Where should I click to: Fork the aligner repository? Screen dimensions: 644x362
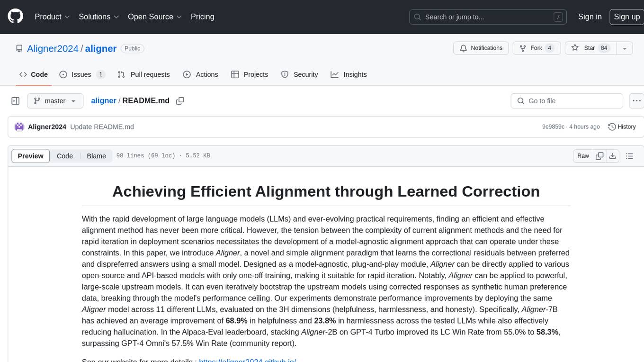(x=537, y=48)
